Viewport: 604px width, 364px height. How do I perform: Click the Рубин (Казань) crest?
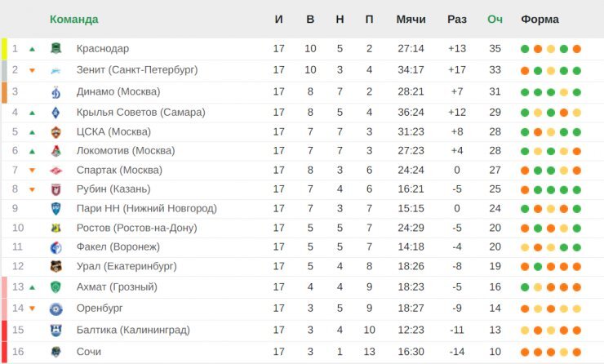pos(56,189)
